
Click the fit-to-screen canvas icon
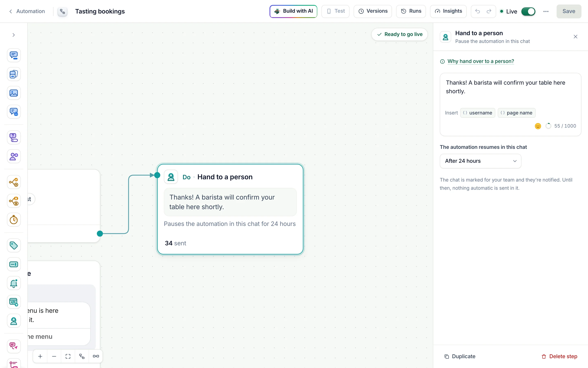click(68, 356)
